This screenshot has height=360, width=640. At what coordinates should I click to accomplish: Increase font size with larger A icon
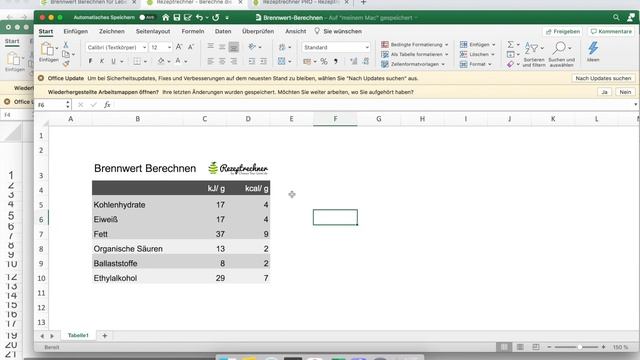click(x=179, y=47)
